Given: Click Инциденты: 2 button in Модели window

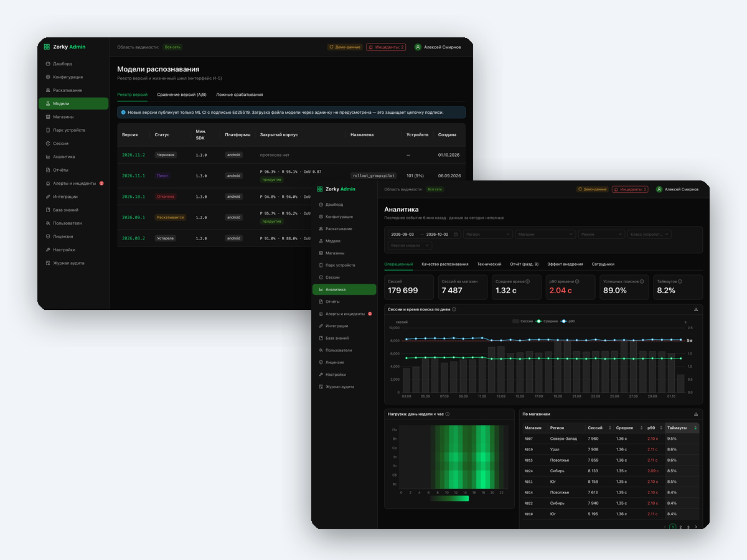Looking at the screenshot, I should [386, 47].
